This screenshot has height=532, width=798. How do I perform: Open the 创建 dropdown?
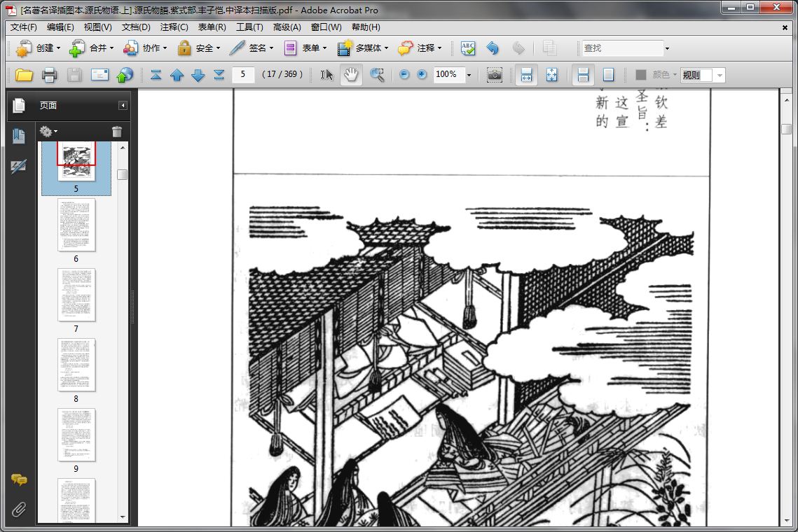[x=38, y=48]
